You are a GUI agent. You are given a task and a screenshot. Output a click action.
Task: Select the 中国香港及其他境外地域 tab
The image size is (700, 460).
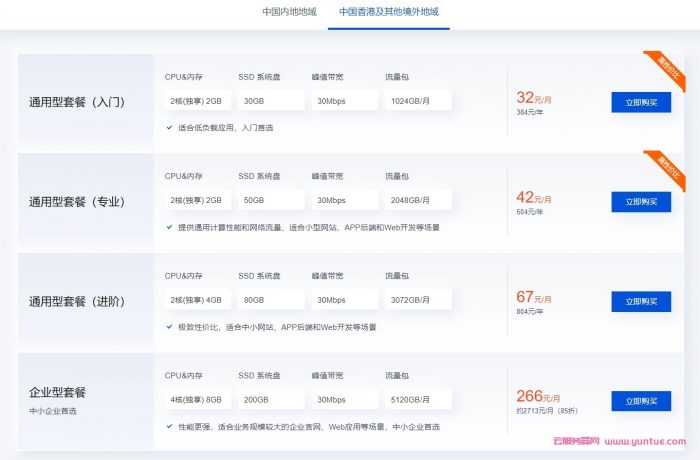click(x=388, y=12)
